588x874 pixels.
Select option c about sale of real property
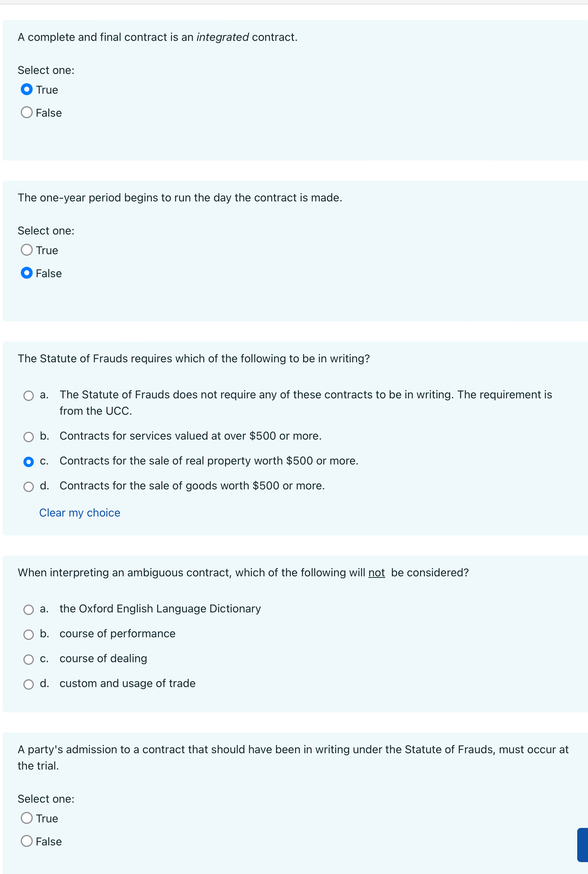click(29, 462)
